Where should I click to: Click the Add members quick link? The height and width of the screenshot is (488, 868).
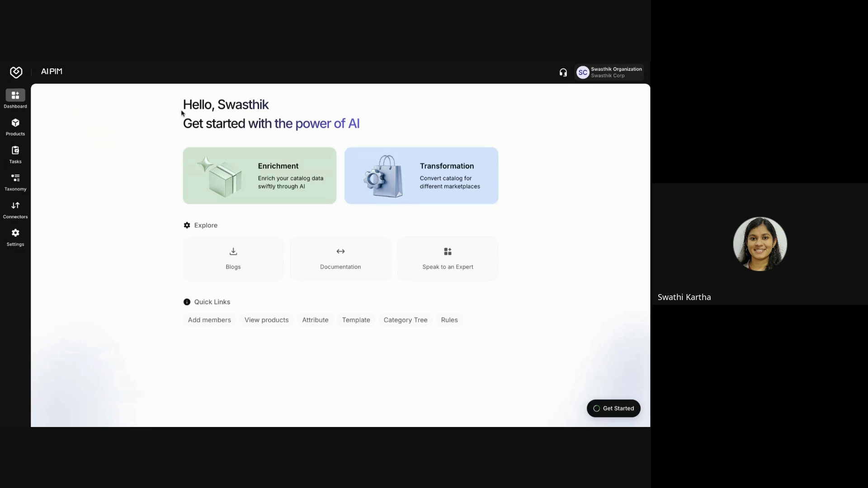[209, 319]
